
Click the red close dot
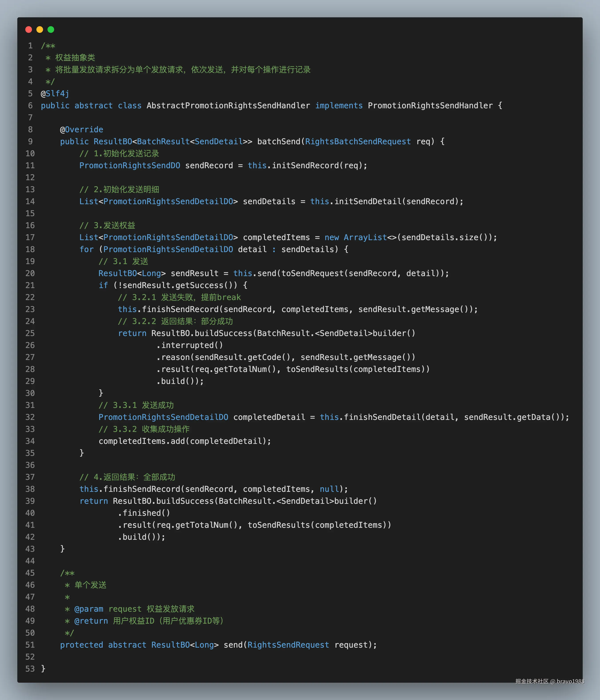tap(28, 29)
